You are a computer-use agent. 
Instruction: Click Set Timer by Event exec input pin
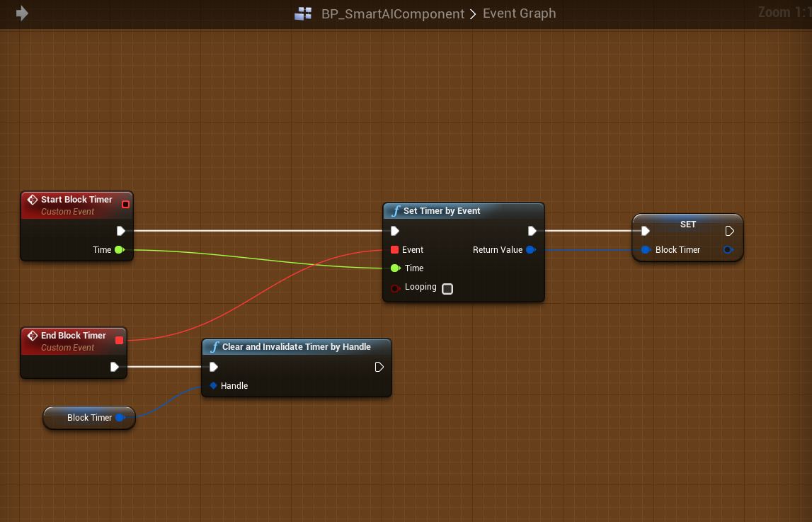(x=394, y=231)
